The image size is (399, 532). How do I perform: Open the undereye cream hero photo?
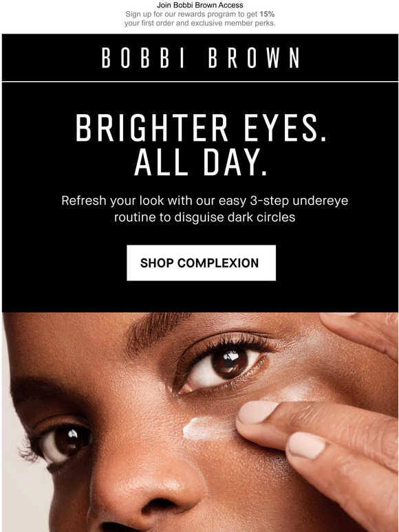point(200,422)
